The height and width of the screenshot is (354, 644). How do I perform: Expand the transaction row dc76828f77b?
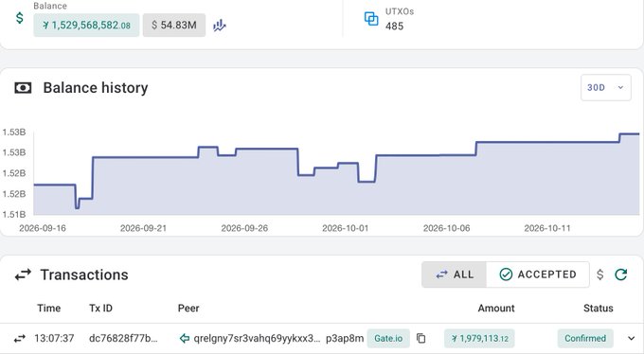(632, 339)
